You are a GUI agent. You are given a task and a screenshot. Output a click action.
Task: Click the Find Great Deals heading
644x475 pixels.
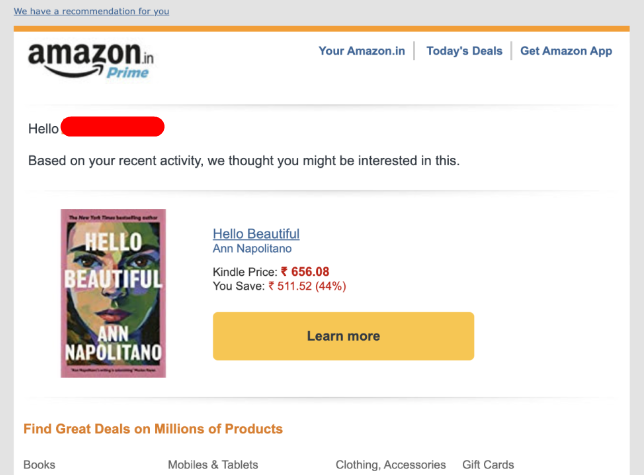153,429
